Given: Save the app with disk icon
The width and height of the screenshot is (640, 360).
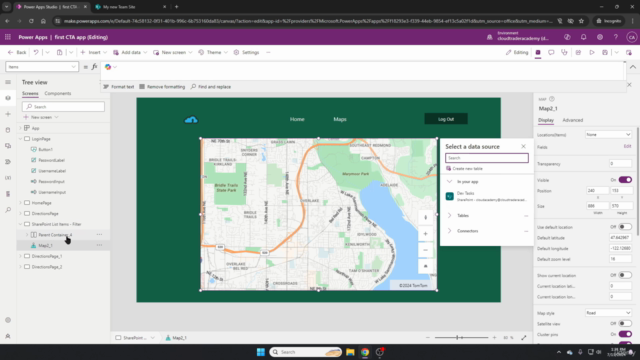Looking at the screenshot, I should [x=605, y=52].
